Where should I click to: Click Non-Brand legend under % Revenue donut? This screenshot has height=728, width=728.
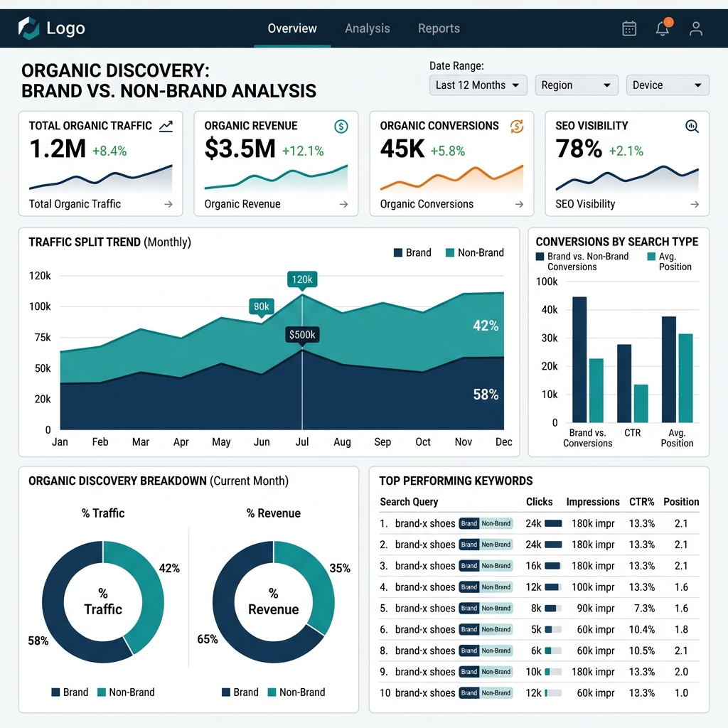point(296,692)
